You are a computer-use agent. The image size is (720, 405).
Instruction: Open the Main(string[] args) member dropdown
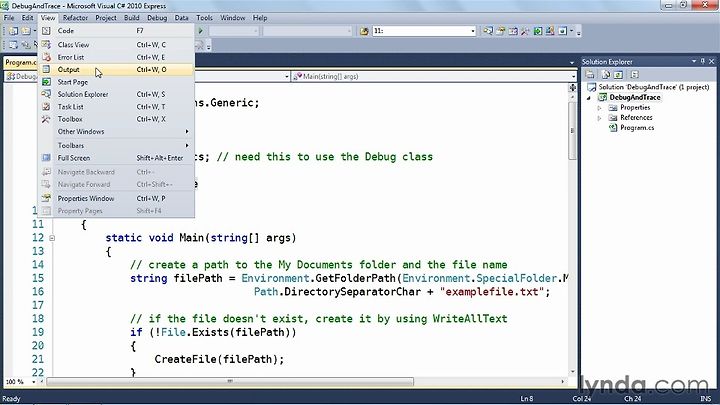tap(434, 76)
